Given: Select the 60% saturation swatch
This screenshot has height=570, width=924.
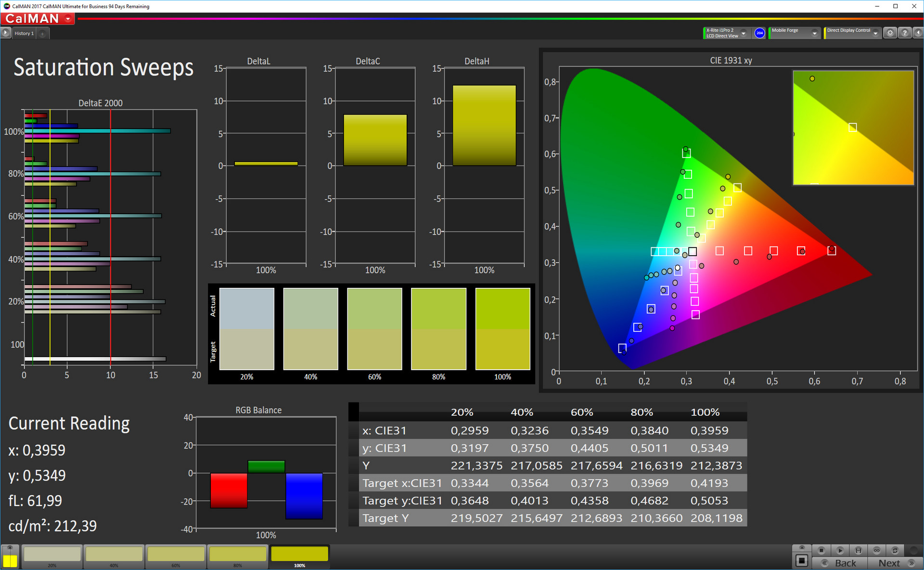Looking at the screenshot, I should point(176,555).
